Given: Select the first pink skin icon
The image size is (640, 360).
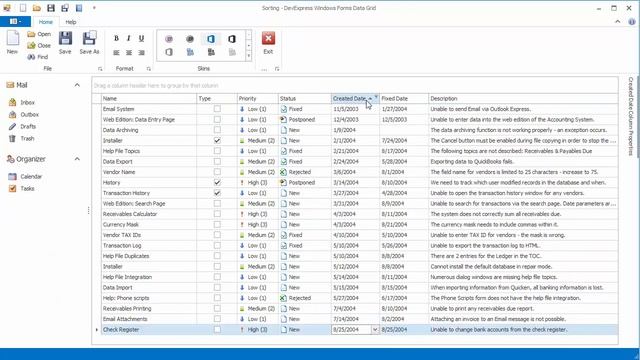Looking at the screenshot, I should pyautogui.click(x=169, y=39).
